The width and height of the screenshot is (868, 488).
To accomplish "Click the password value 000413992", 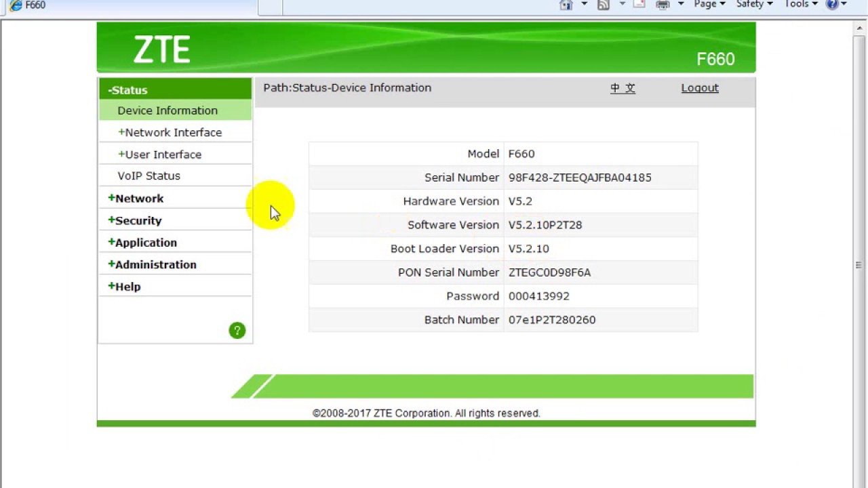I will point(539,296).
